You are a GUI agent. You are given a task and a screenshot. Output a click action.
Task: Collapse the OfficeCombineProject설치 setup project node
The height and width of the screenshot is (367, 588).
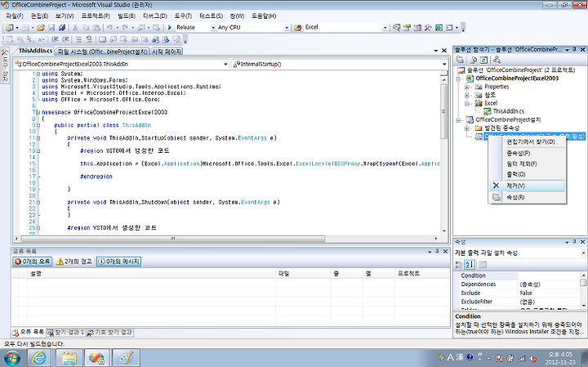point(458,119)
